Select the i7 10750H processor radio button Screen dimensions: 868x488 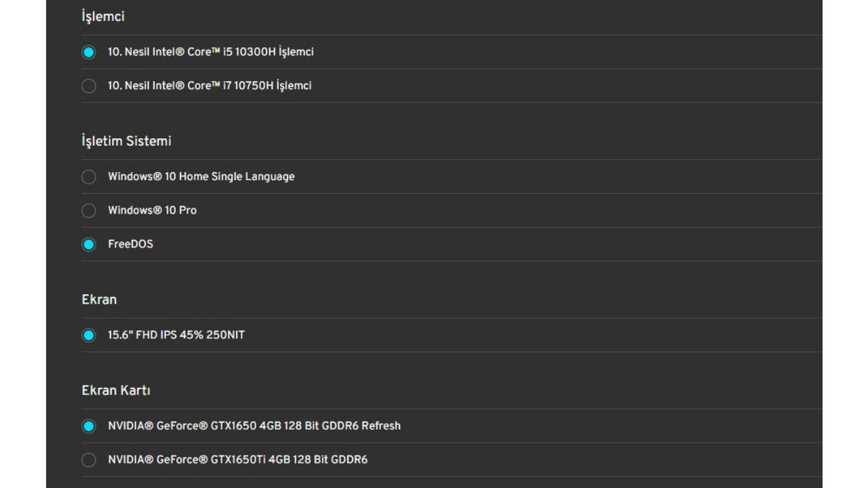88,86
